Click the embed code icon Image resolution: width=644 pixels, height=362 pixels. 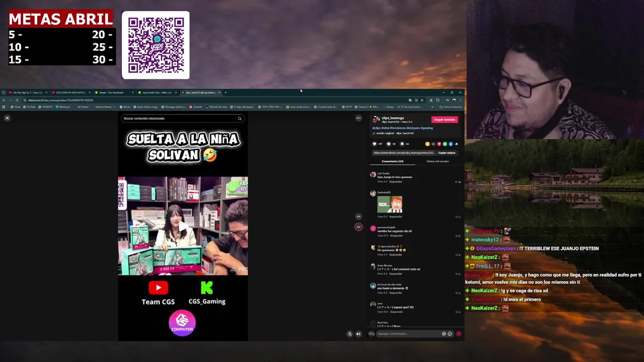433,144
